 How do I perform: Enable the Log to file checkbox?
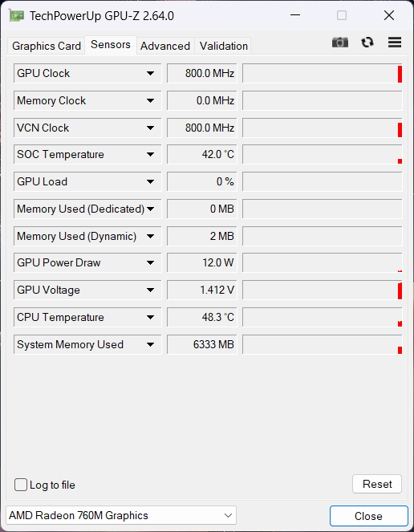click(21, 485)
